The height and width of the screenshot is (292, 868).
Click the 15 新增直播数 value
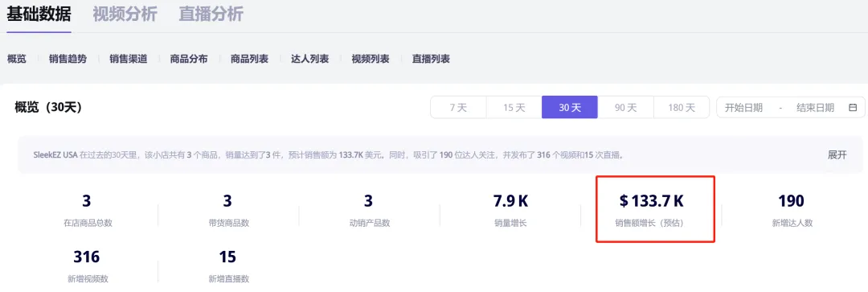(227, 257)
